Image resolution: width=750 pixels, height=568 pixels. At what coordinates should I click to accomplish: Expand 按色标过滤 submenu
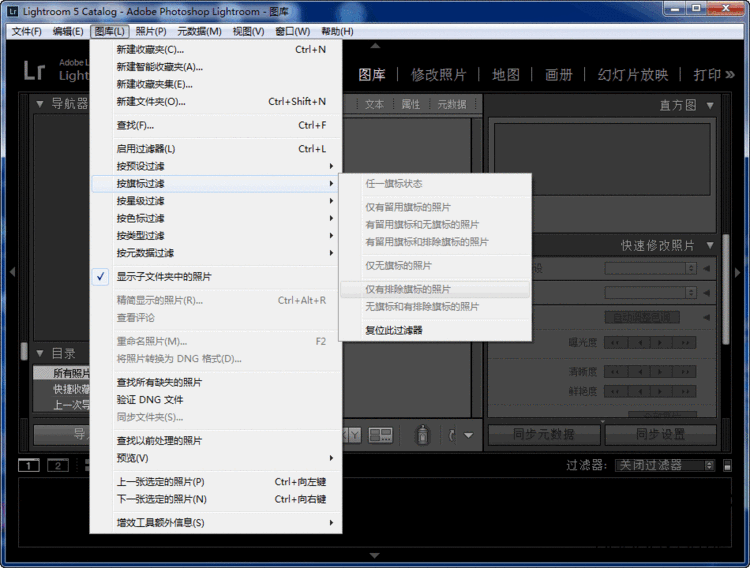[x=216, y=218]
